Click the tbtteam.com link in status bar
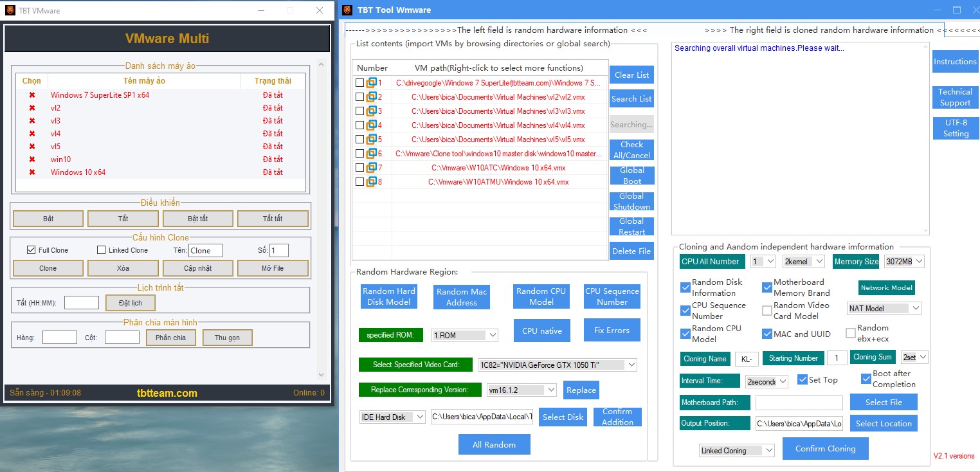 pyautogui.click(x=167, y=393)
